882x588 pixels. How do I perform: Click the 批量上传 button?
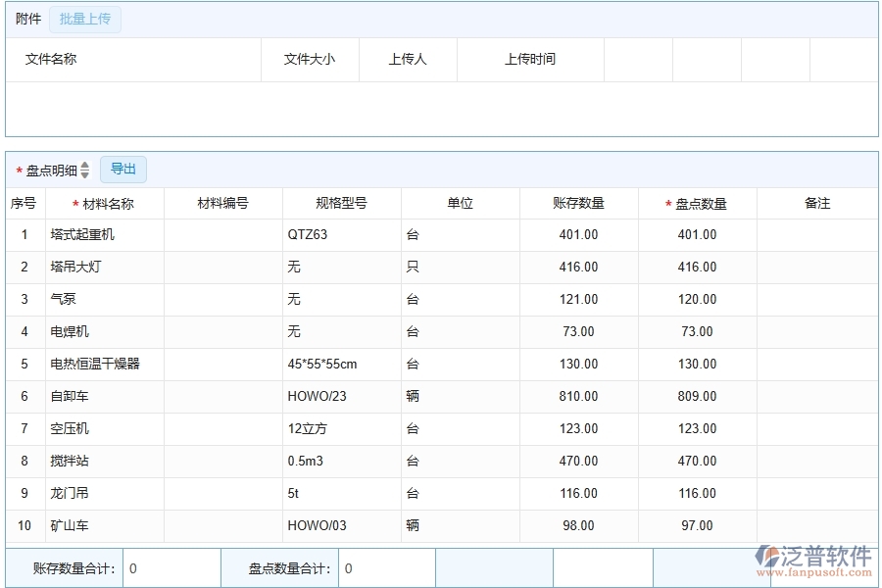(x=84, y=19)
